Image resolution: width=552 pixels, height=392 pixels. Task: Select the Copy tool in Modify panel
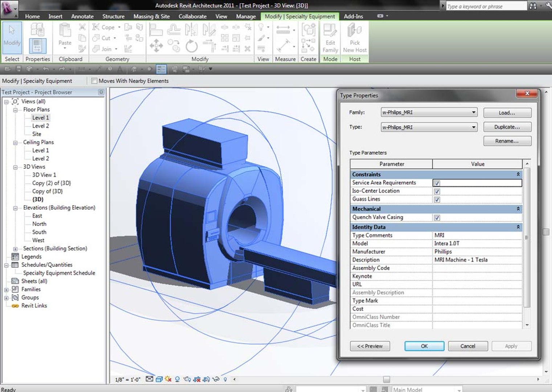[174, 46]
